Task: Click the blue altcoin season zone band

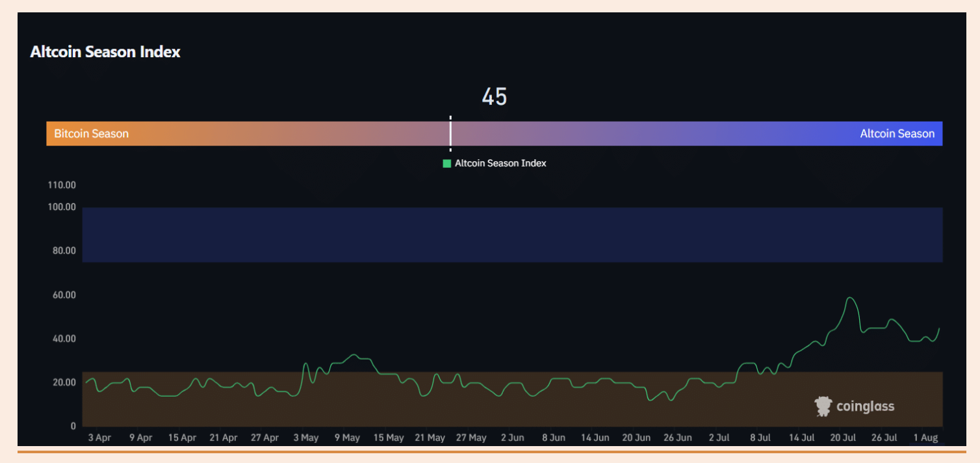Action: tap(512, 235)
